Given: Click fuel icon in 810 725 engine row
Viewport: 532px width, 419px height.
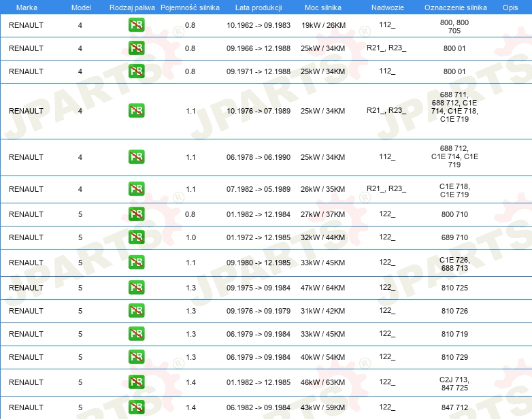Looking at the screenshot, I should tap(136, 287).
